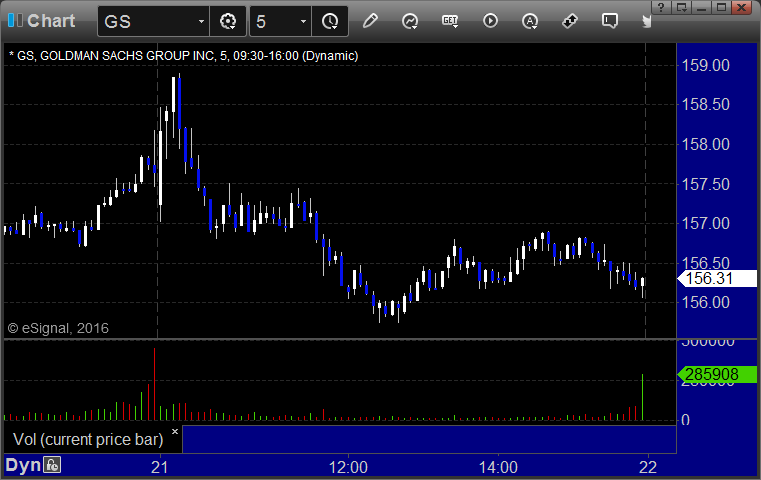This screenshot has height=480, width=761.
Task: Maximize the Chart window
Action: [x=721, y=7]
